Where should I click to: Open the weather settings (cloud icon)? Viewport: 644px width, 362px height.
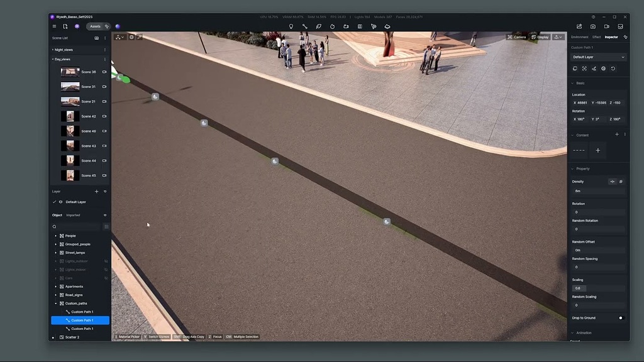pos(387,26)
